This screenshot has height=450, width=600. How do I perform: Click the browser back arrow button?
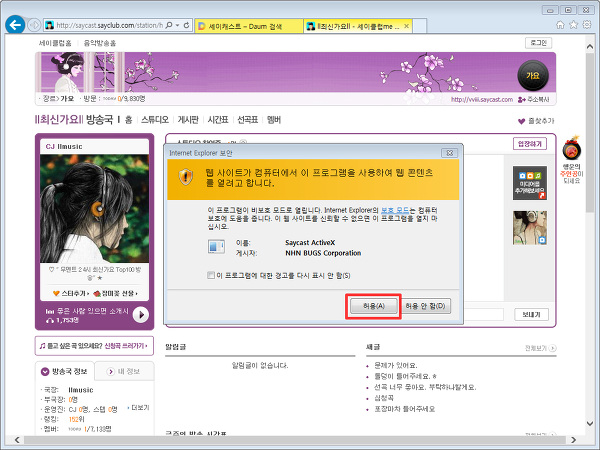(15, 25)
